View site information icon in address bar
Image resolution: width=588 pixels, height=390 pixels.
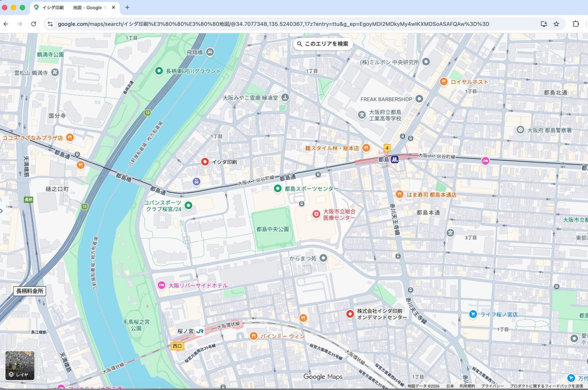tap(50, 24)
